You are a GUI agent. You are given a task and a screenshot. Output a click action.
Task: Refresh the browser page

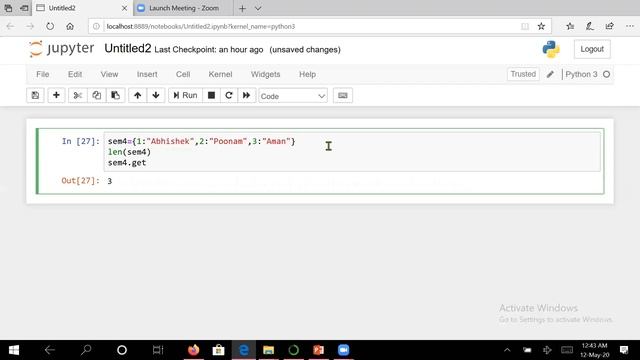point(50,26)
